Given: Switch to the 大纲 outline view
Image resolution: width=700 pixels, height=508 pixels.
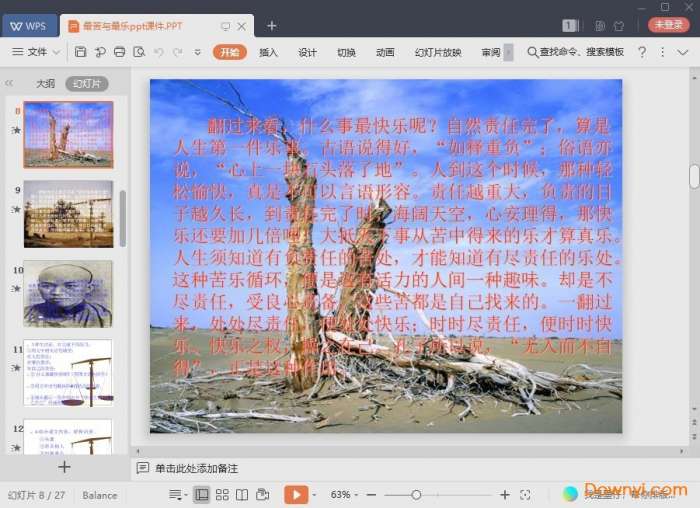Looking at the screenshot, I should tap(45, 83).
